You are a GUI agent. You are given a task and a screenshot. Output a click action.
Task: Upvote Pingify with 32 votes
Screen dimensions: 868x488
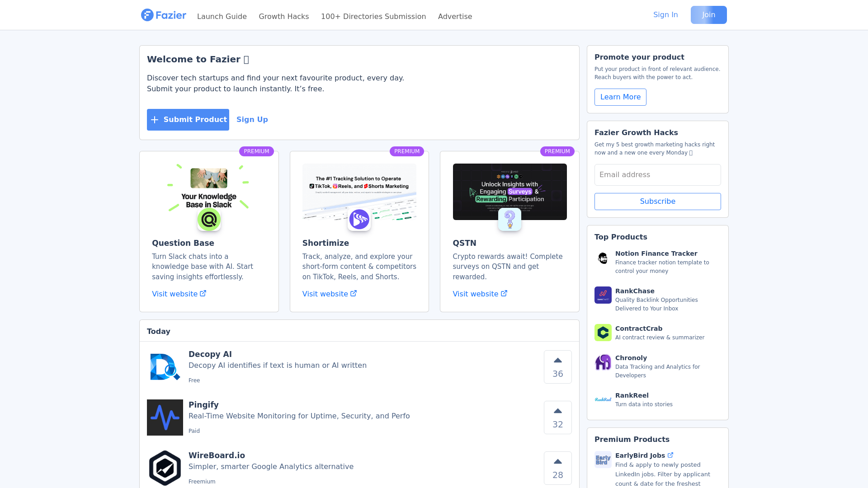pyautogui.click(x=558, y=418)
